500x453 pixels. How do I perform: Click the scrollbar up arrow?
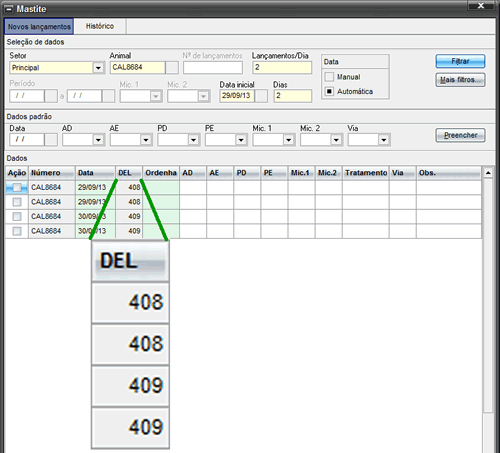(x=488, y=173)
